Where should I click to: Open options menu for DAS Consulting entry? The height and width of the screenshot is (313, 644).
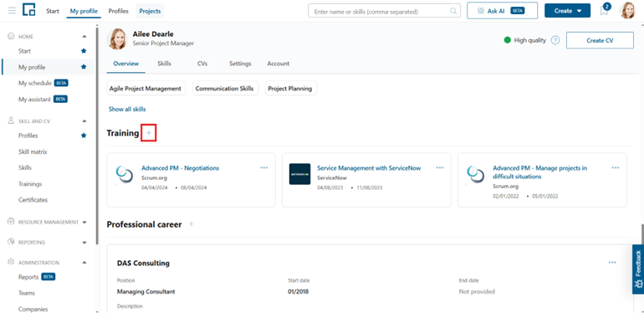tap(612, 263)
